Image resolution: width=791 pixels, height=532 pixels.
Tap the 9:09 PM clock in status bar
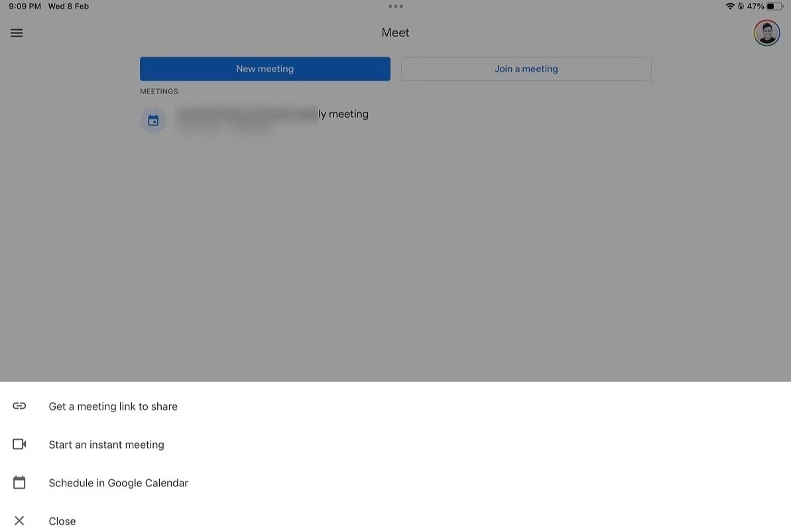tap(25, 7)
